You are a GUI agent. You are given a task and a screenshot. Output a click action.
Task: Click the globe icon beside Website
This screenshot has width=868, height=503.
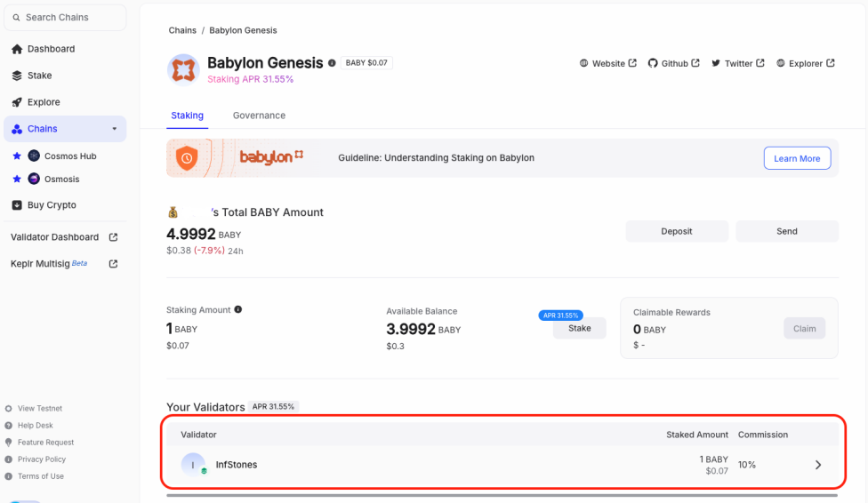(x=583, y=63)
